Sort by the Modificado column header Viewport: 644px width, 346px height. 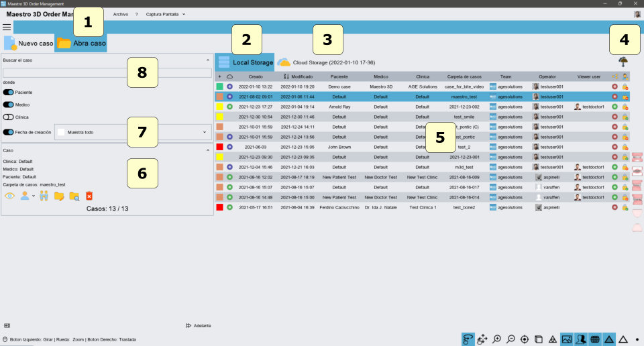pyautogui.click(x=298, y=76)
